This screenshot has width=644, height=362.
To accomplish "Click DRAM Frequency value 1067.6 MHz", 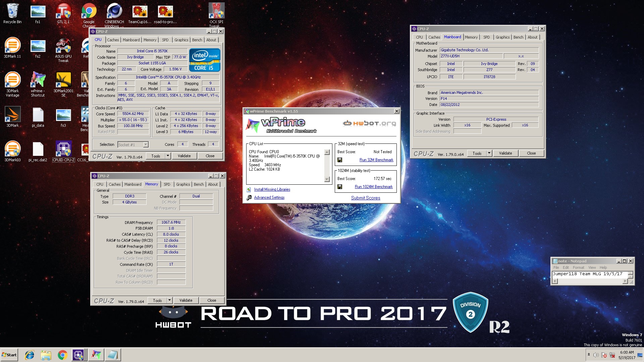I will [171, 222].
